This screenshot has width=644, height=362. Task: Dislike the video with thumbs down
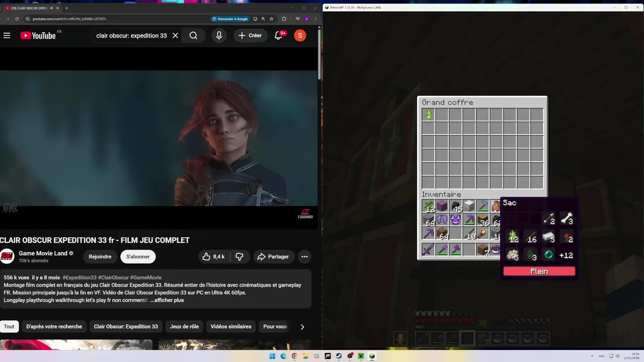click(x=239, y=256)
